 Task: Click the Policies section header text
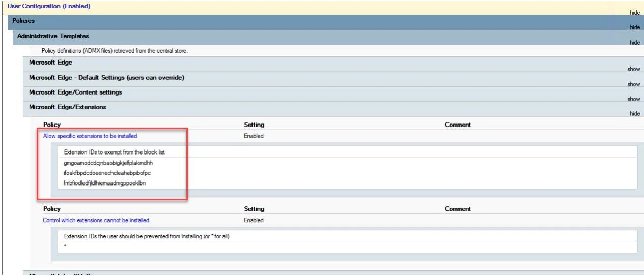tap(23, 21)
